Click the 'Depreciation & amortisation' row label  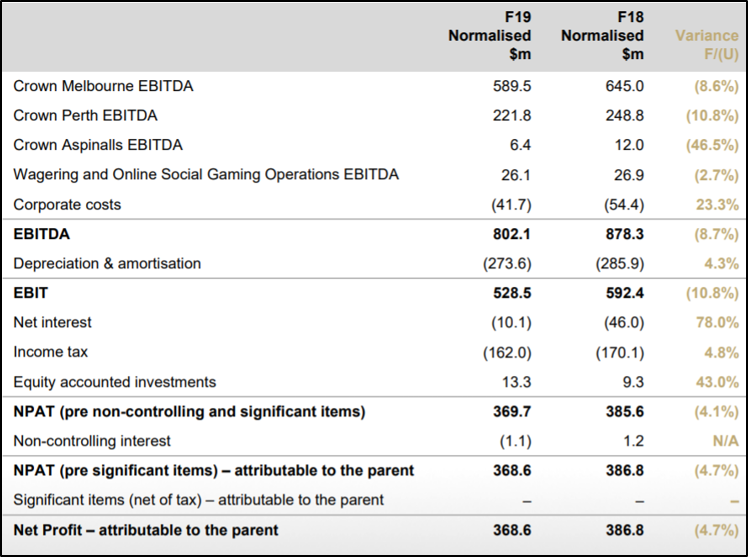click(107, 264)
